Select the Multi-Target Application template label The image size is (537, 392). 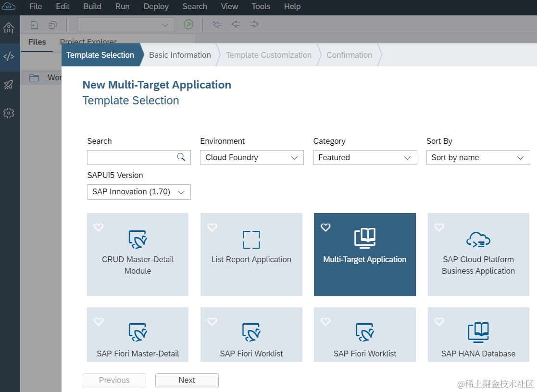click(x=365, y=259)
